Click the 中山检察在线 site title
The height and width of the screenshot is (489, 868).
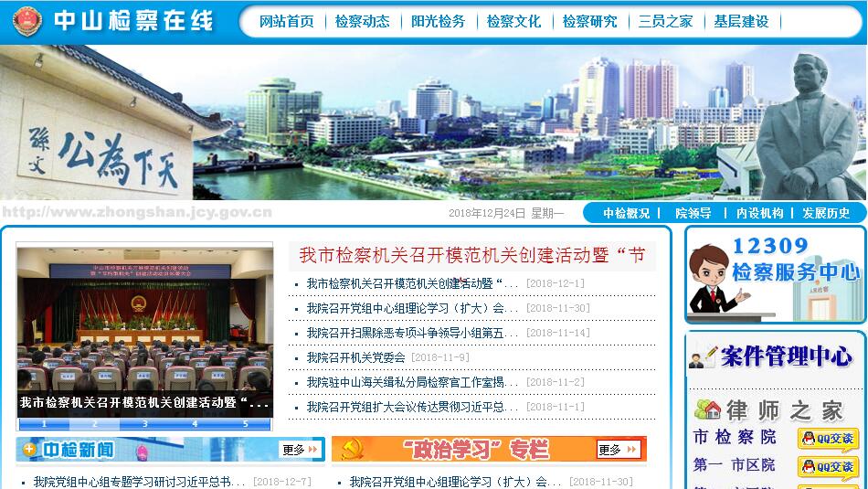(133, 21)
